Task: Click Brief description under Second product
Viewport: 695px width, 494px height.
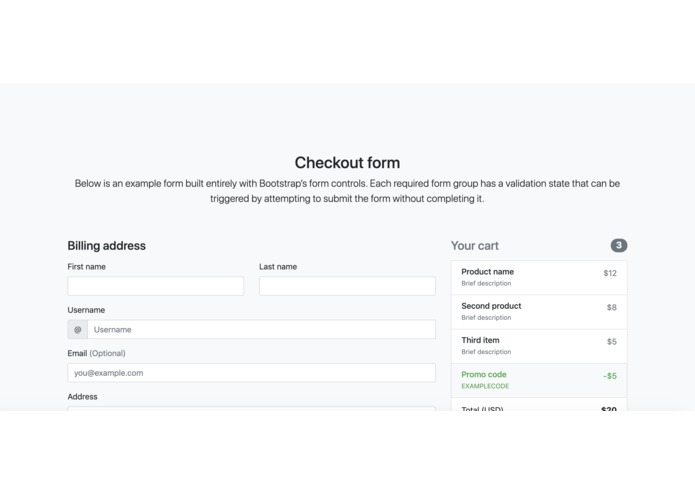Action: (x=486, y=318)
